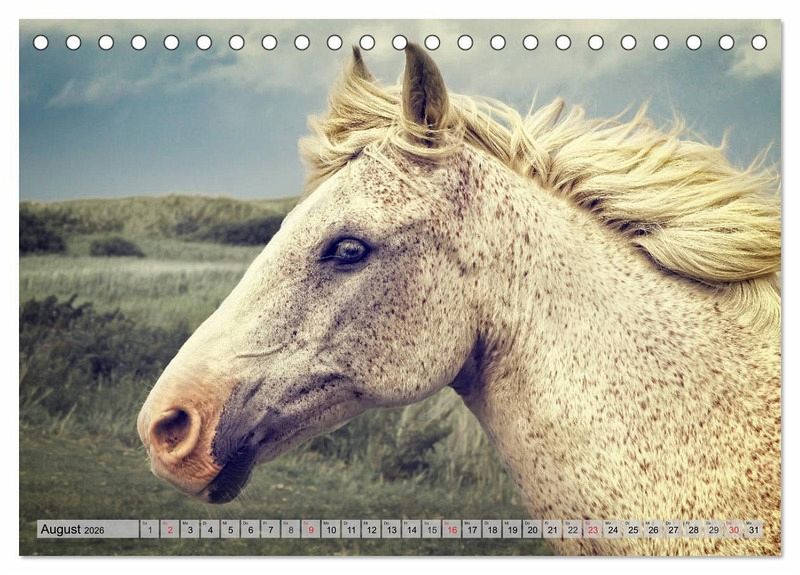Pick date 22 on the calendar strip
This screenshot has width=800, height=575.
click(573, 529)
